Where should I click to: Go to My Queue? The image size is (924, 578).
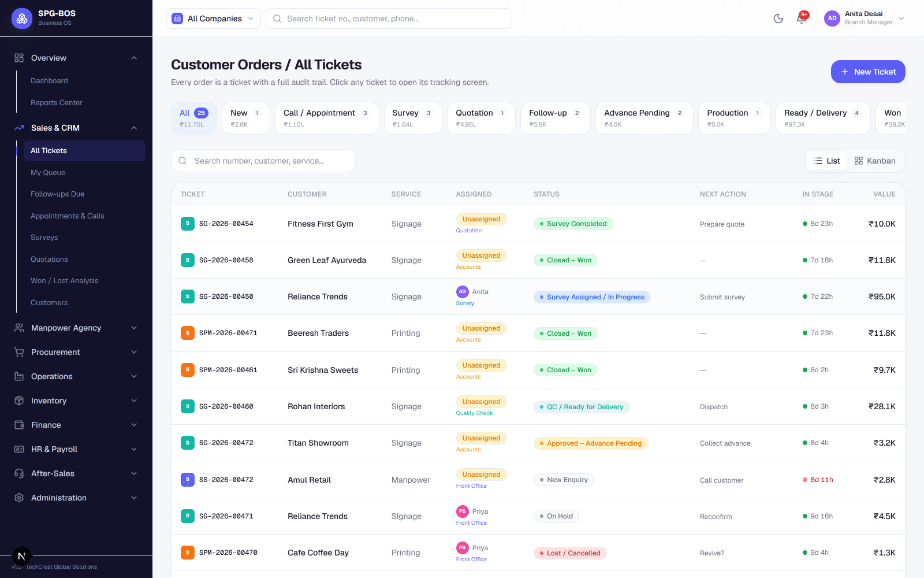tap(48, 173)
